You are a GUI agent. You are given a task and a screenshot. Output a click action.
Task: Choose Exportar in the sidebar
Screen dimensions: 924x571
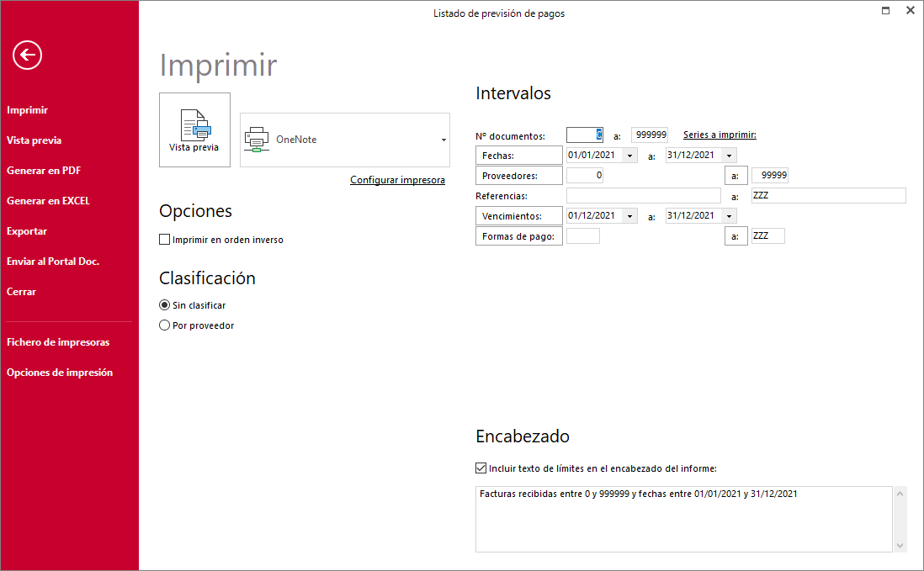coord(27,231)
